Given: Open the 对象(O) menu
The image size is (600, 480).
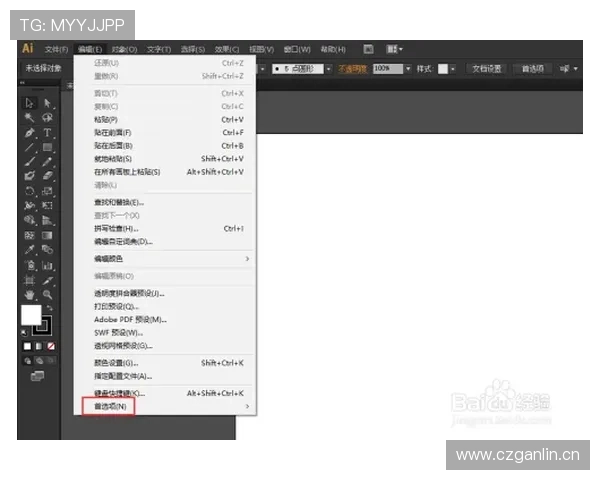Looking at the screenshot, I should click(124, 49).
